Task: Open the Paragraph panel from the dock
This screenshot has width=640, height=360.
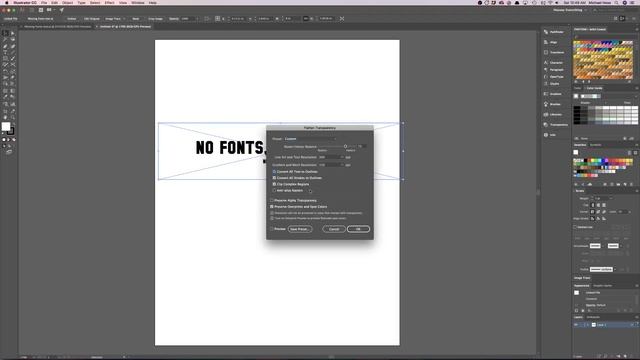Action: [553, 69]
